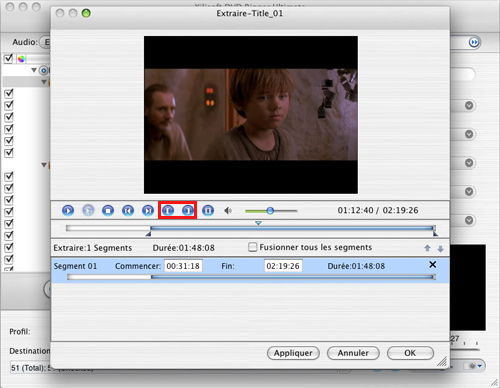Toggle second checkbox of upper title group

pyautogui.click(x=9, y=105)
